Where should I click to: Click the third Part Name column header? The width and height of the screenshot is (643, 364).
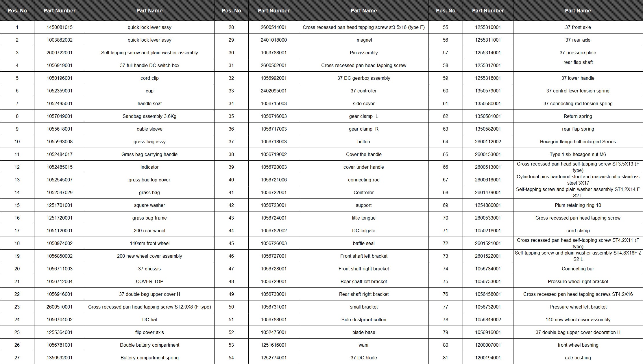pos(578,11)
